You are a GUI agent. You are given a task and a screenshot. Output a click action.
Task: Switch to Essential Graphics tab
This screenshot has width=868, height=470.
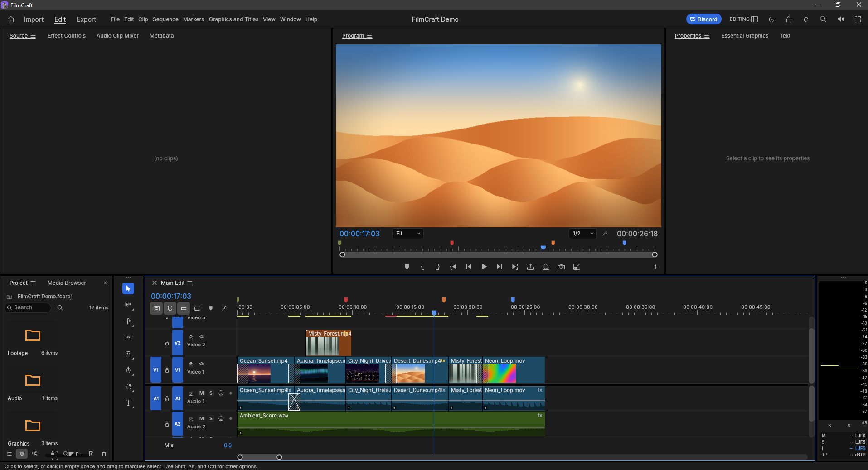(745, 36)
